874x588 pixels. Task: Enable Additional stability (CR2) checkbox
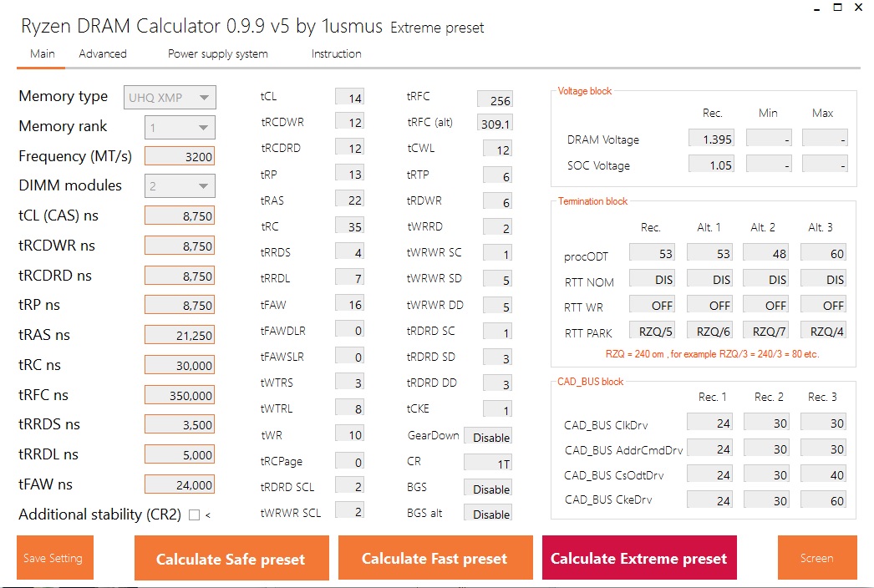194,515
